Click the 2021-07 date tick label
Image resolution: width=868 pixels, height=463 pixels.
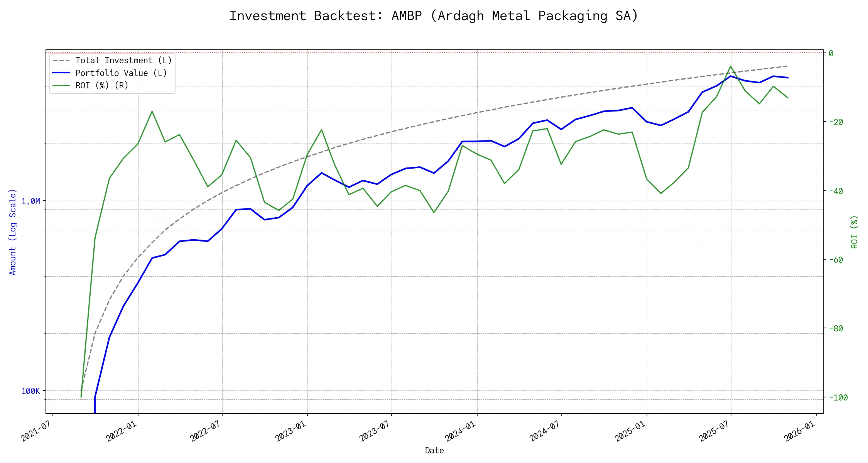point(36,431)
